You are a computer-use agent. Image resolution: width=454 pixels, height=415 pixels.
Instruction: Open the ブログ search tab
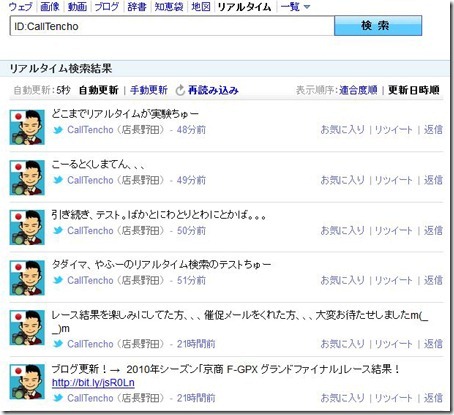(107, 6)
